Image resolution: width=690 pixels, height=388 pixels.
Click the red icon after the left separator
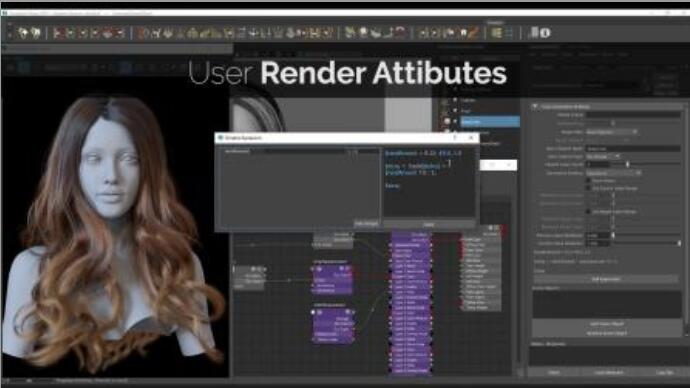coord(58,33)
